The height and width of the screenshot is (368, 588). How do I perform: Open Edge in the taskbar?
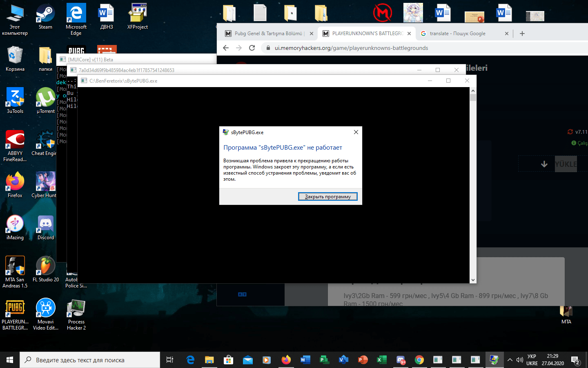(x=190, y=360)
